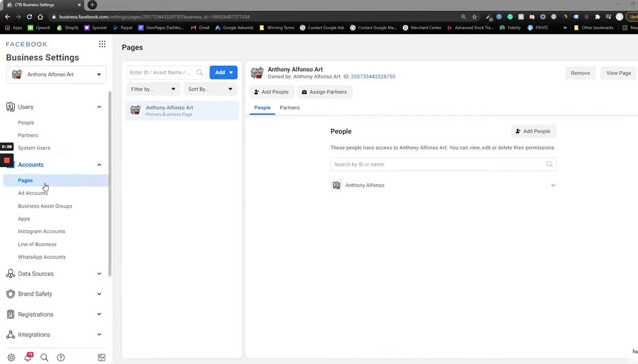
Task: Click the Anthony Alfonso Art page avatar in the header
Action: point(257,72)
